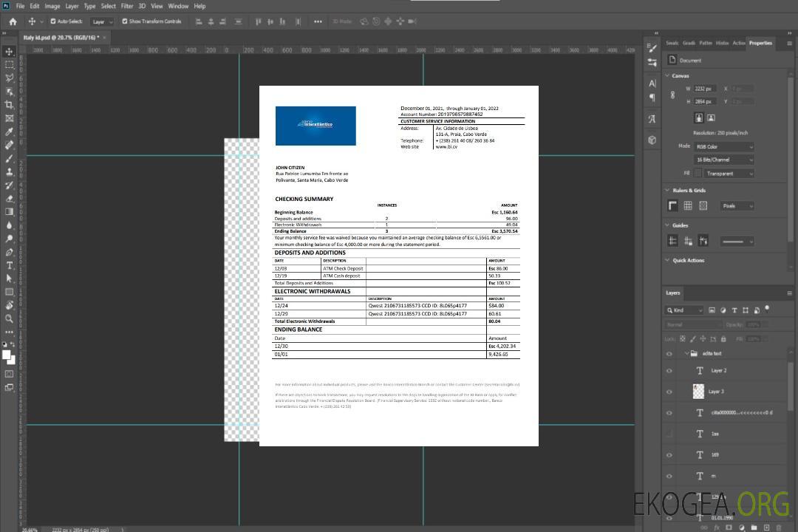Set canvas to landscape orientation icon
798x532 pixels.
coord(711,117)
